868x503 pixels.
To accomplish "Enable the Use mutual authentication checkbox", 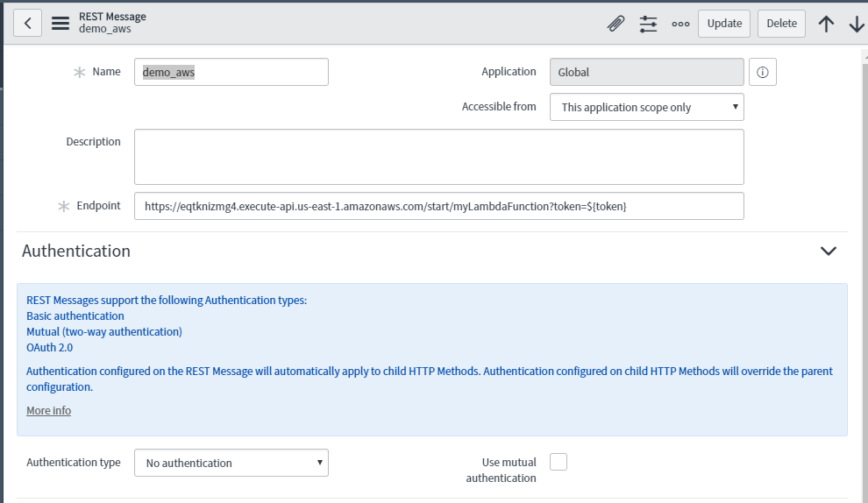I will pos(558,462).
